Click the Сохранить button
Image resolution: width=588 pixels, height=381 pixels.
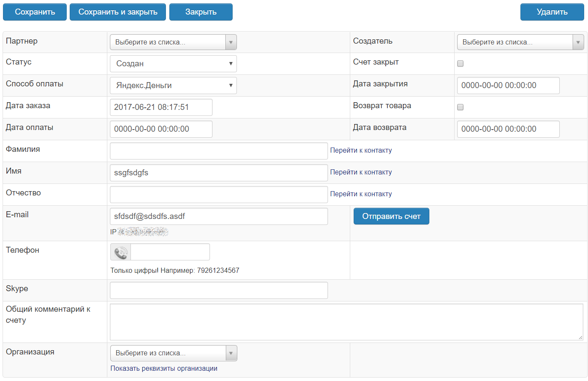[35, 12]
